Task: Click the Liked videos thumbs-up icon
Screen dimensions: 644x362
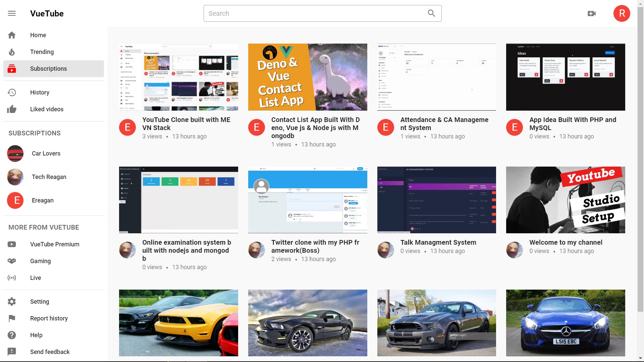Action: (12, 109)
